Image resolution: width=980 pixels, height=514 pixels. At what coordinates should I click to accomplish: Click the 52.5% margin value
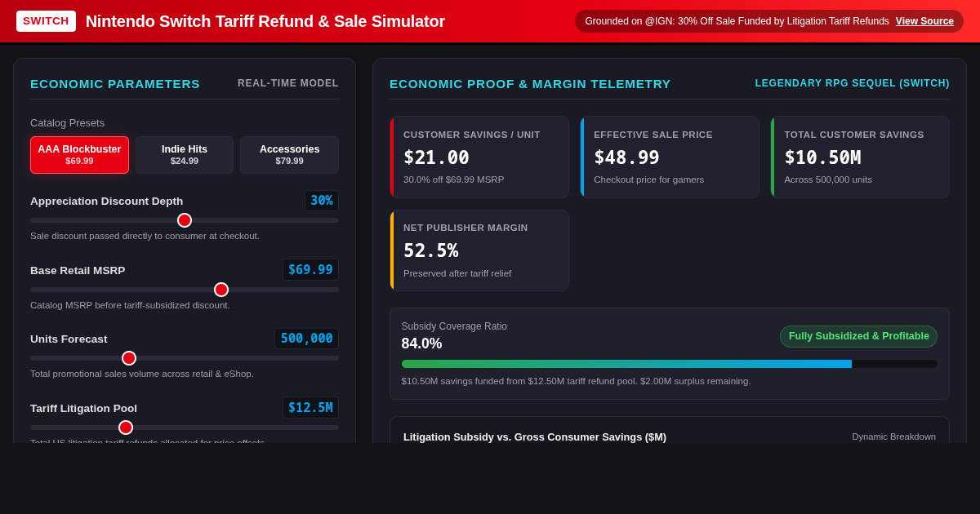click(431, 250)
